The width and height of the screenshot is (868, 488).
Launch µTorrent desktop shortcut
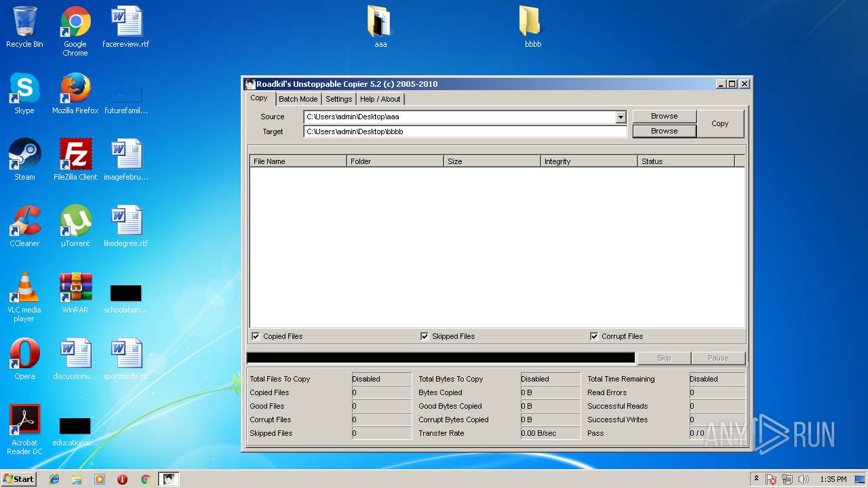click(75, 226)
